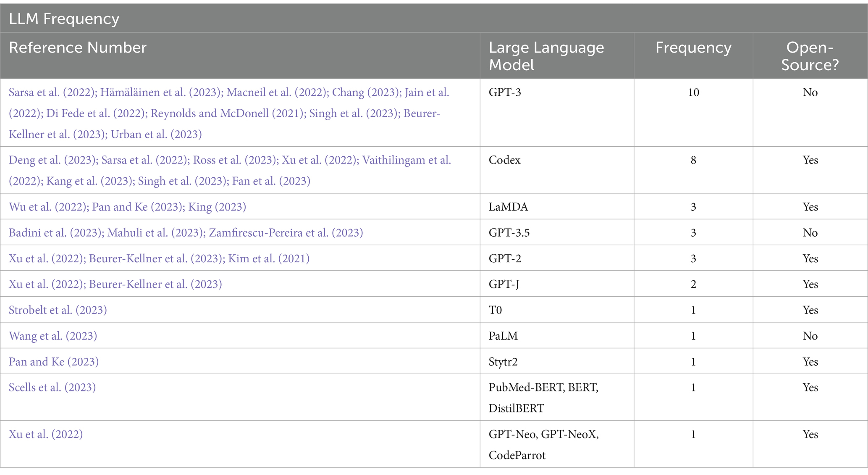Image resolution: width=868 pixels, height=475 pixels.
Task: Click the No value in the GPT-3.5 row
Action: click(x=810, y=233)
